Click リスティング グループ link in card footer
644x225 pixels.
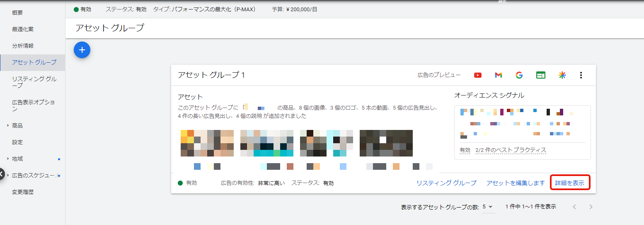pos(446,183)
